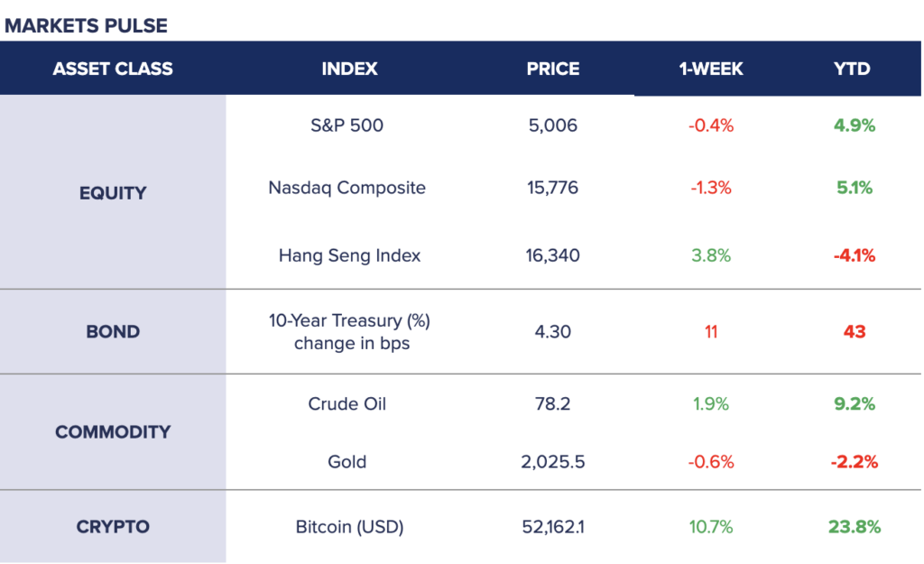Click the Bitcoin (USD) label
Screen dimensions: 924x564
coord(349,526)
